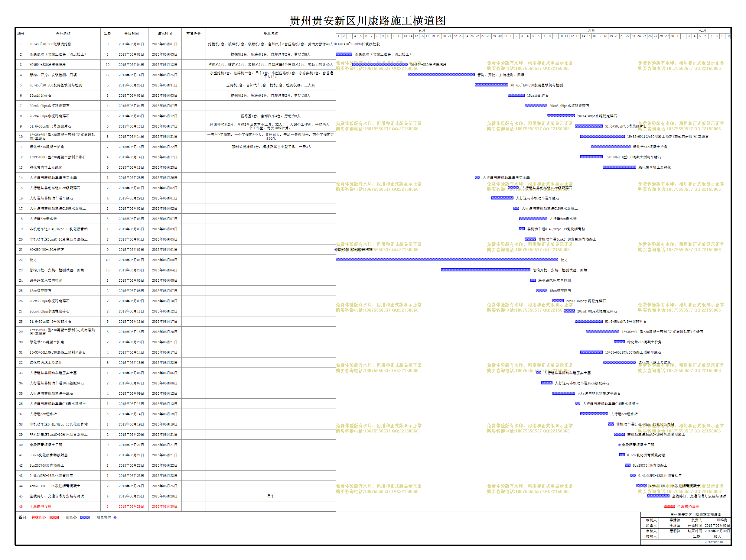746x560 pixels.
Task: Select the K0+250~K0+450段挖方 milestone diamond
Action: pos(336,250)
